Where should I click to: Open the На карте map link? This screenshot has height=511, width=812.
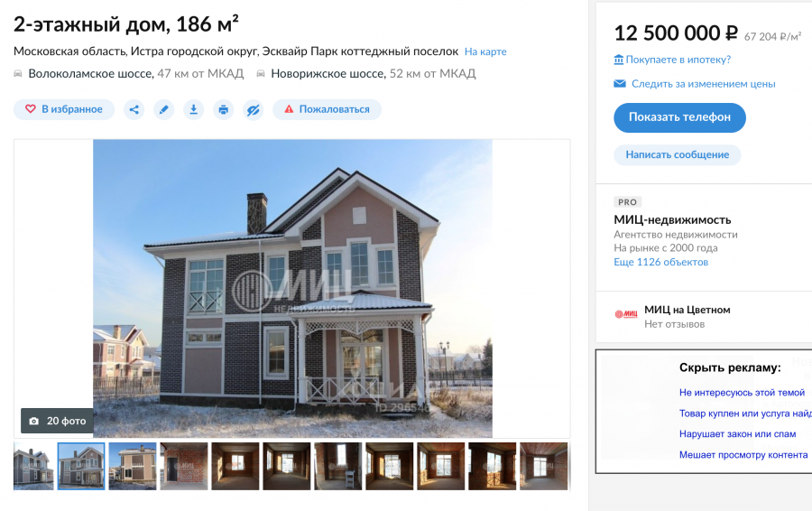485,51
